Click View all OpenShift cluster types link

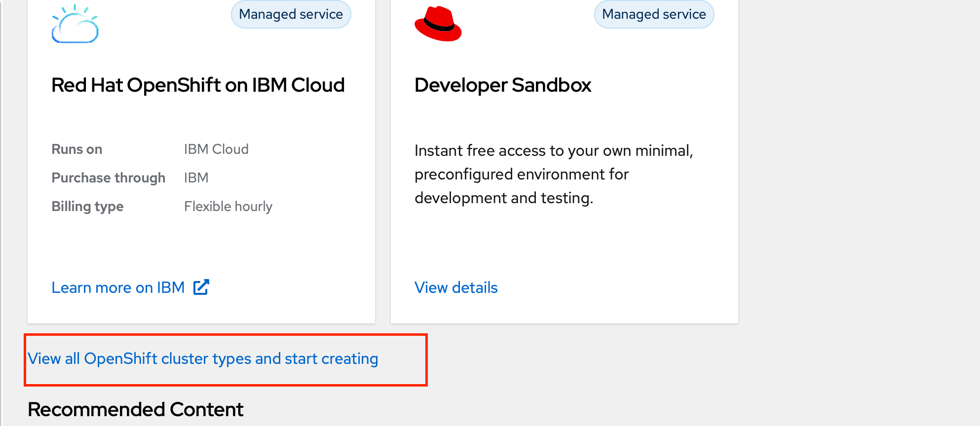click(203, 358)
